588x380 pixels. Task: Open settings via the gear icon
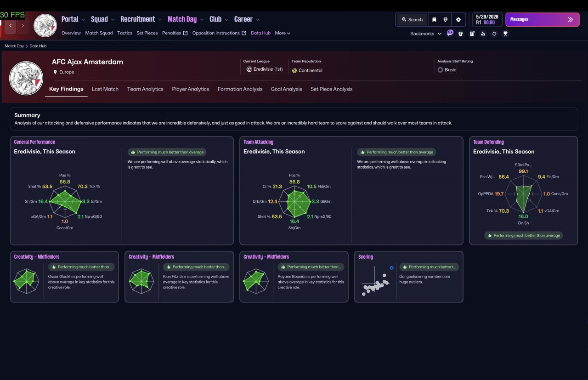click(458, 20)
